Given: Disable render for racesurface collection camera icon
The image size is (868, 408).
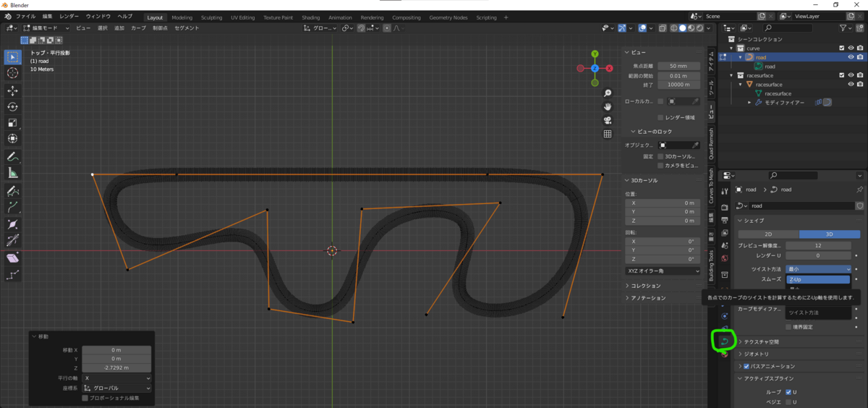Looking at the screenshot, I should (x=860, y=75).
